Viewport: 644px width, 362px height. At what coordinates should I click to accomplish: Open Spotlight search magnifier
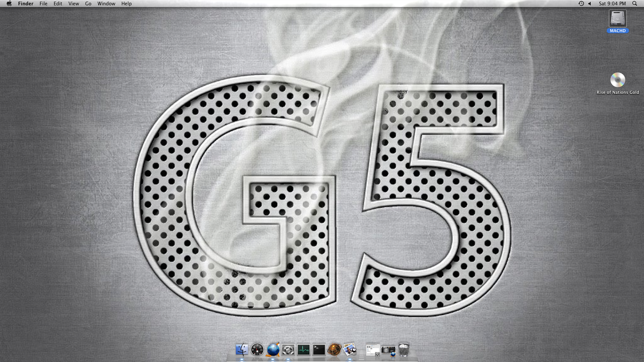[634, 3]
